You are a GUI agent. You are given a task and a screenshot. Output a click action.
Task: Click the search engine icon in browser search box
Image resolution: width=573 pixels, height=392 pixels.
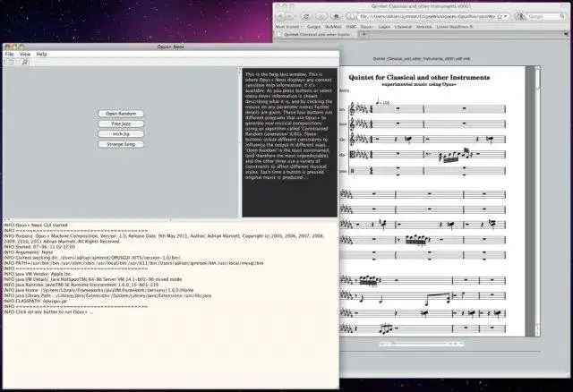point(520,16)
